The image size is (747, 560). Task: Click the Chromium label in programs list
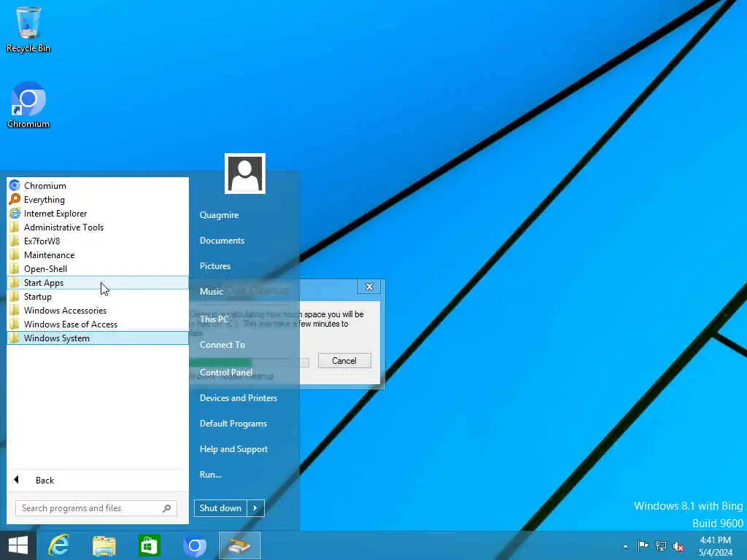45,186
